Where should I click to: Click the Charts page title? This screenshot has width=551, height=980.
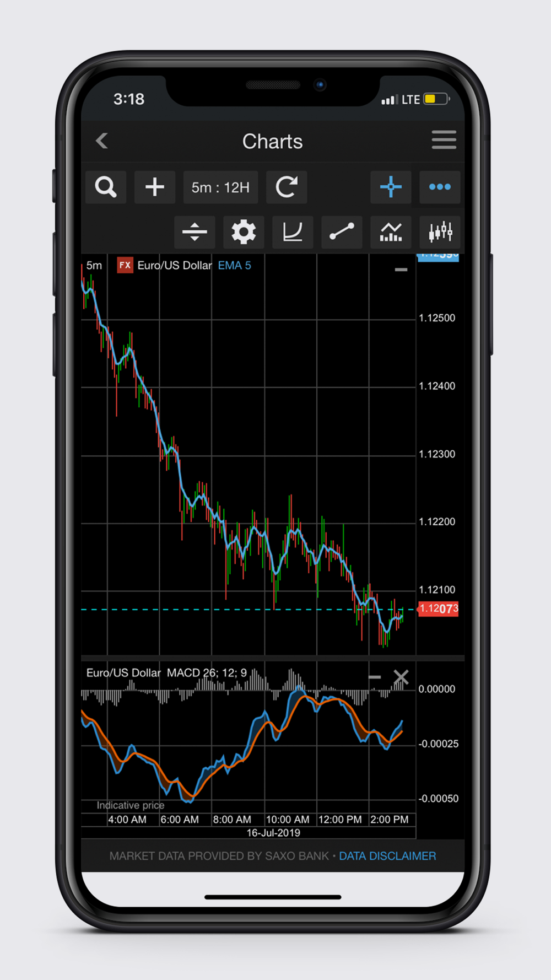pyautogui.click(x=273, y=142)
